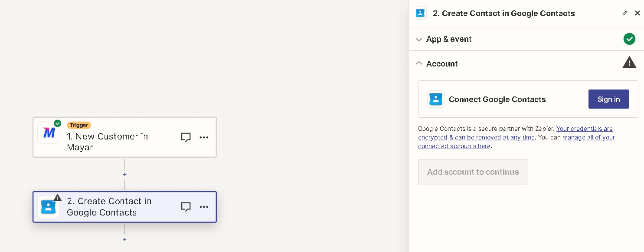Click the green checkmark badge on Mayar step
Image resolution: width=644 pixels, height=252 pixels.
click(57, 123)
